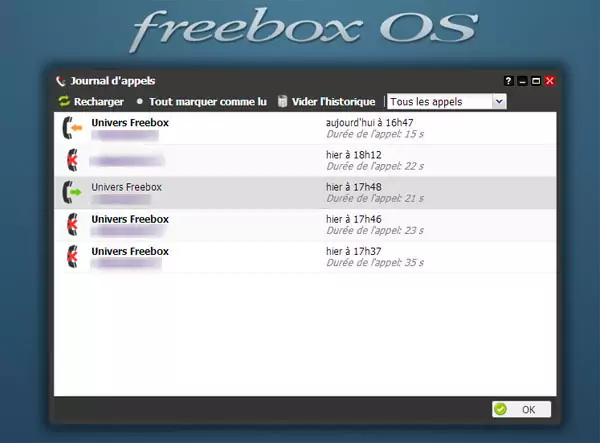This screenshot has height=443, width=600.
Task: Click the green checkmark icon on OK
Action: [500, 409]
